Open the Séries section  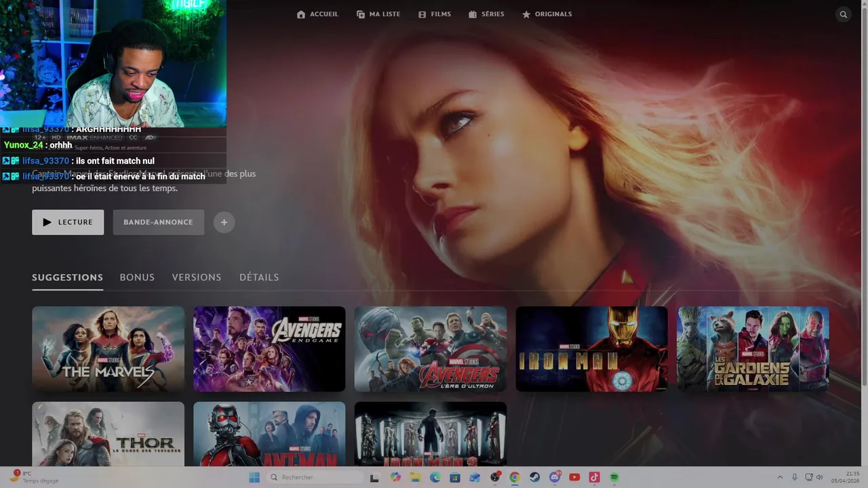[486, 14]
